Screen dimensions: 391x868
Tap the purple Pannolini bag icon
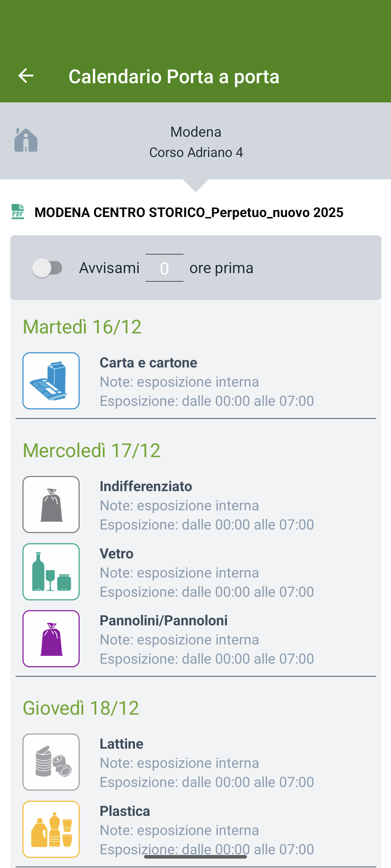[51, 639]
